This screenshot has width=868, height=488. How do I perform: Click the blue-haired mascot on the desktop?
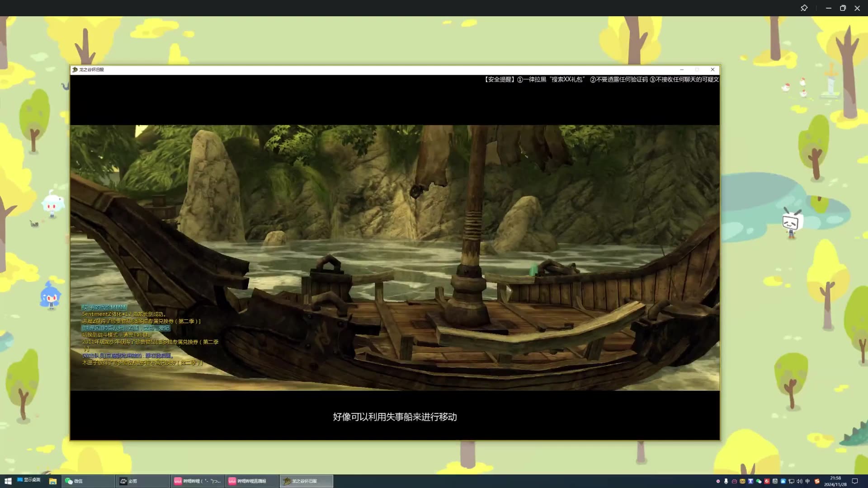(50, 295)
